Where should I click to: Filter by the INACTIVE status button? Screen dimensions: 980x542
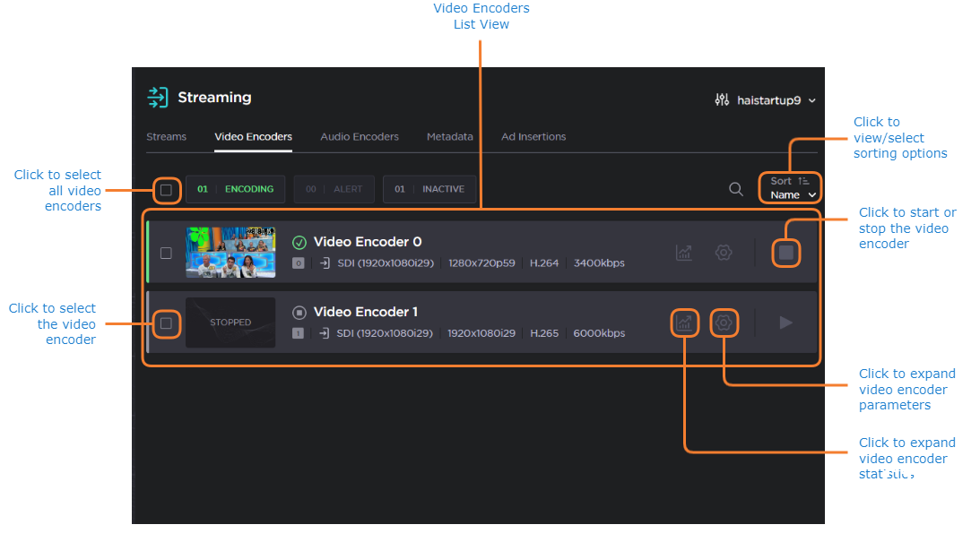(x=429, y=189)
